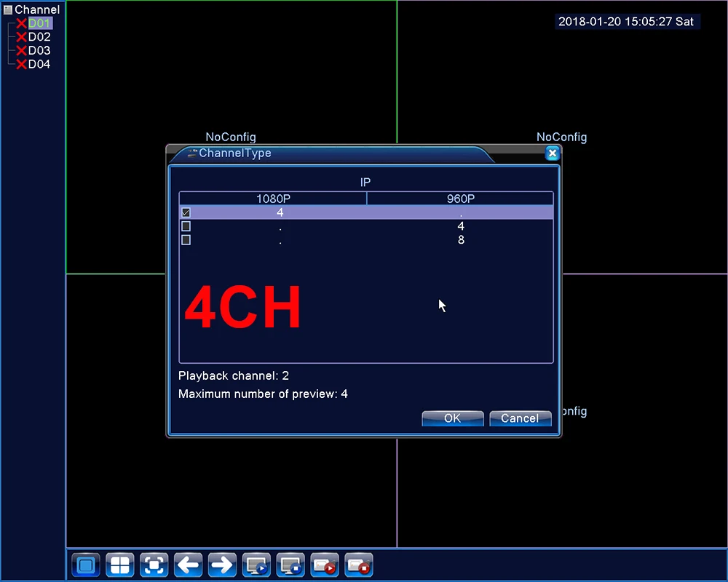This screenshot has height=582, width=728.
Task: Click 'Playback channel: 2' text
Action: click(x=234, y=375)
